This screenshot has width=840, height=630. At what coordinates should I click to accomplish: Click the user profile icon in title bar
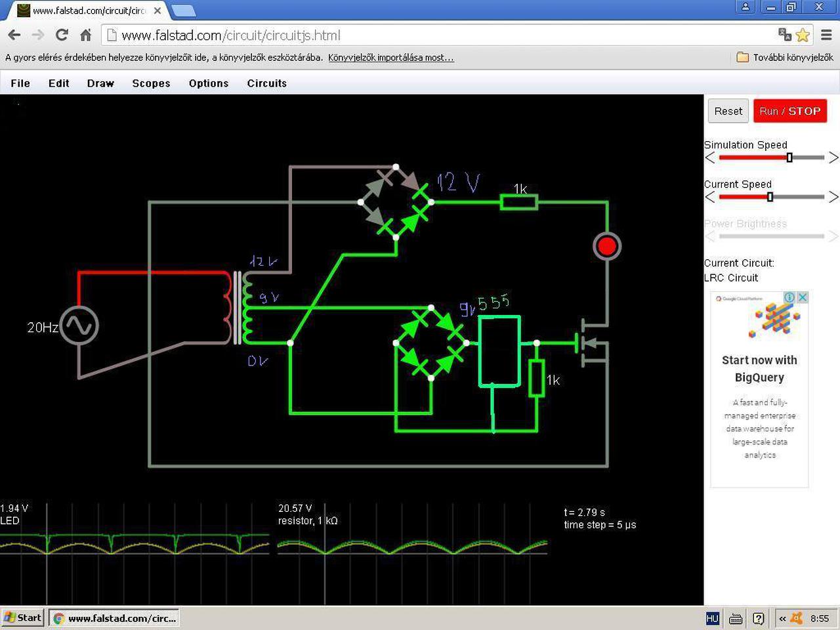coord(745,7)
